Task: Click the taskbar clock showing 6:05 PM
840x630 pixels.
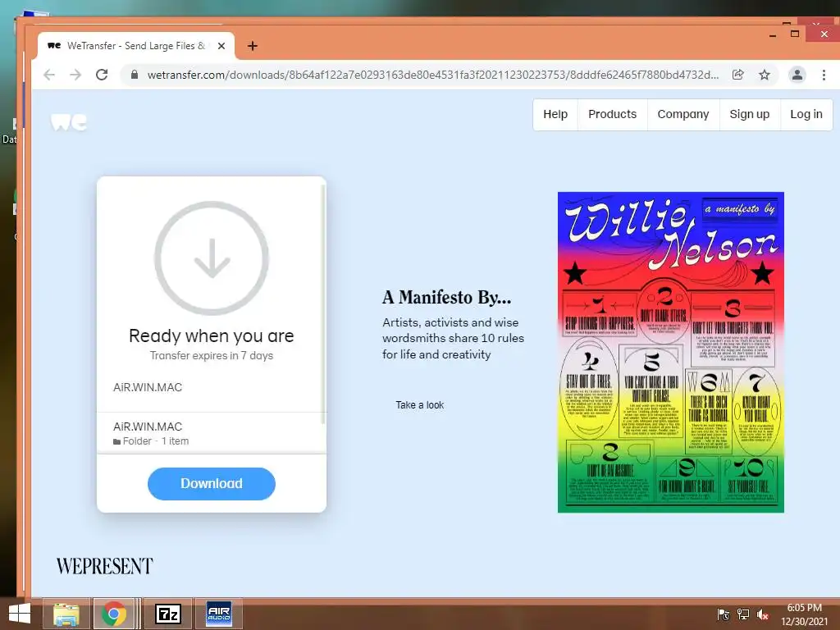Action: [805, 614]
